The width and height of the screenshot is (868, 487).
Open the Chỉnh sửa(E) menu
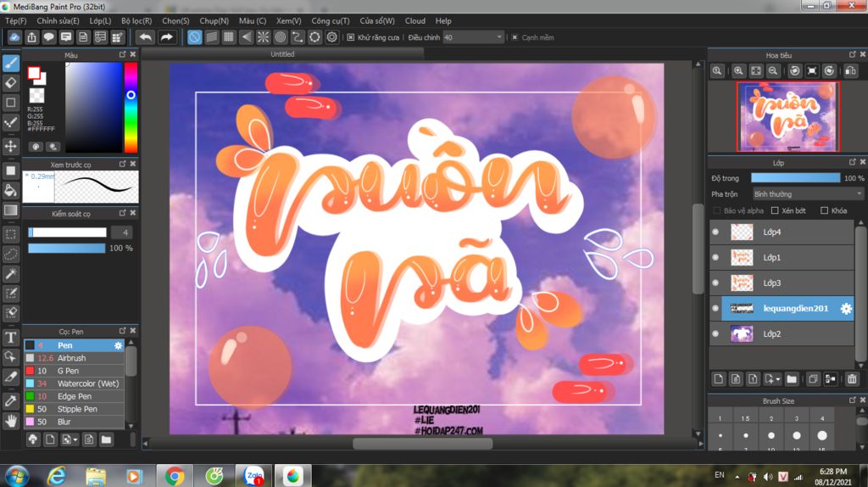coord(58,20)
